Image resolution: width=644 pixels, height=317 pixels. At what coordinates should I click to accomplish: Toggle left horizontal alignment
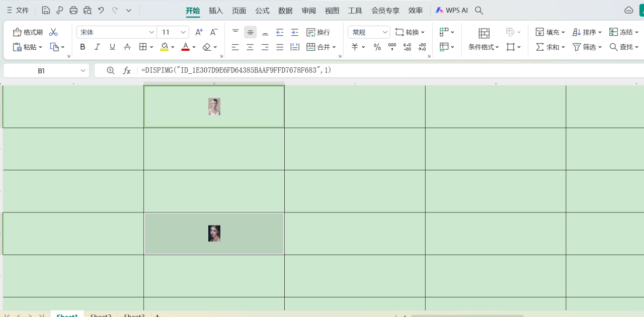[x=235, y=47]
